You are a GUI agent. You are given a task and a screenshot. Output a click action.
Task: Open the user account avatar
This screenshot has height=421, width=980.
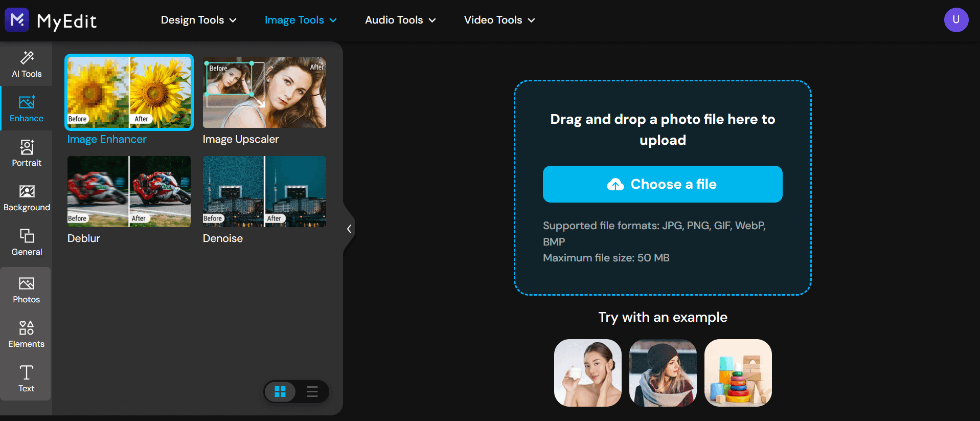click(x=956, y=20)
